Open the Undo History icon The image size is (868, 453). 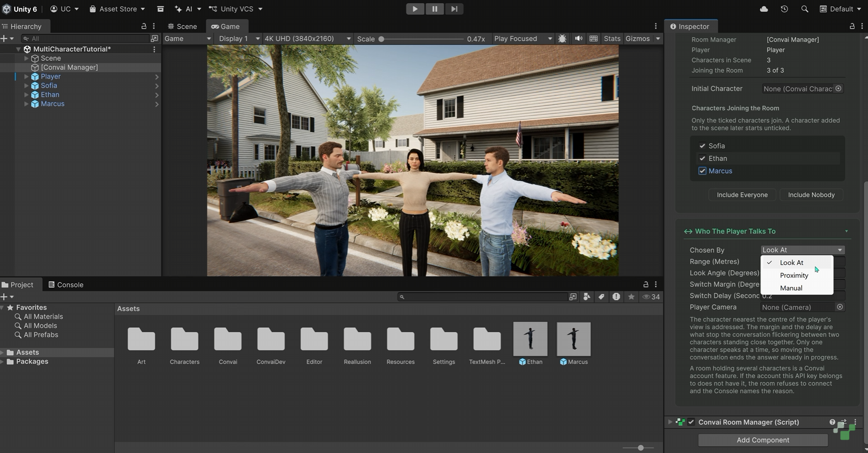[784, 9]
